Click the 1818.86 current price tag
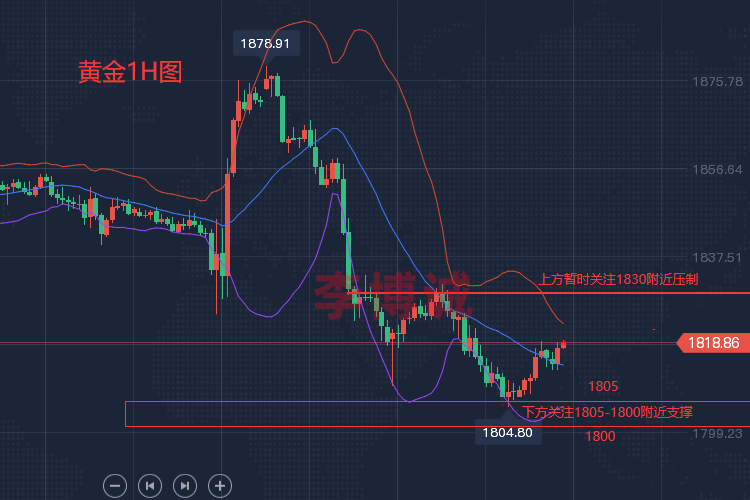The width and height of the screenshot is (750, 500). [713, 343]
